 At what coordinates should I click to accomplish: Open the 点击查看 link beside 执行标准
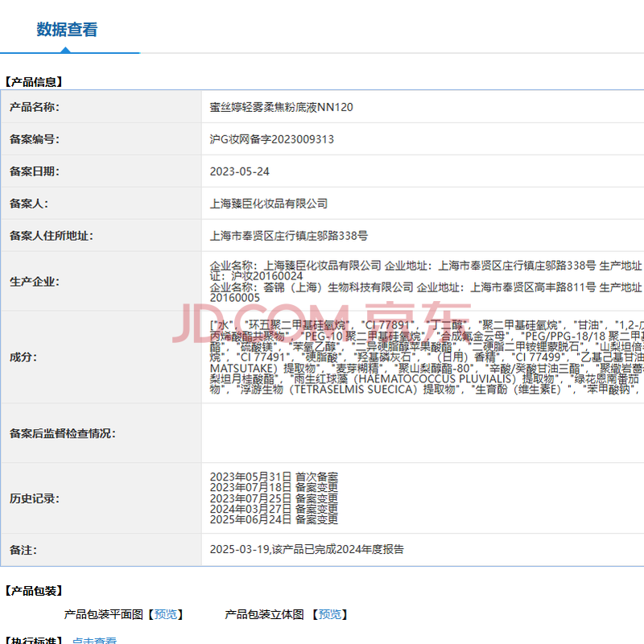94,641
